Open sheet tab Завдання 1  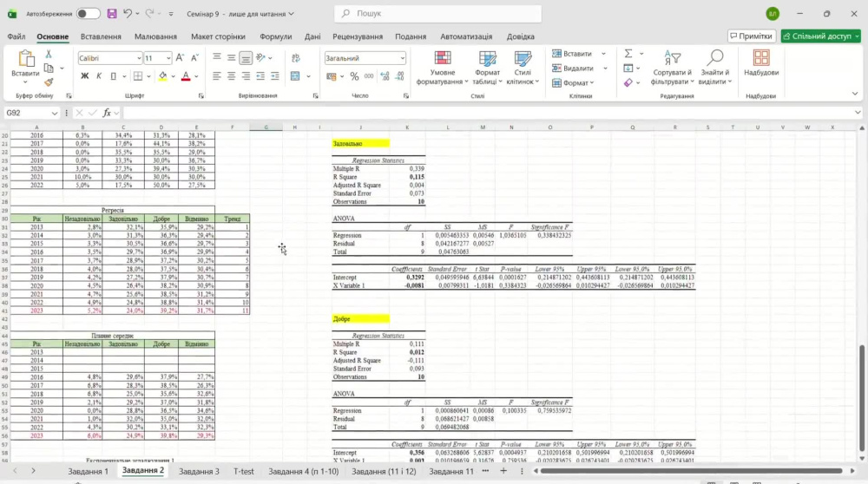[x=88, y=471]
